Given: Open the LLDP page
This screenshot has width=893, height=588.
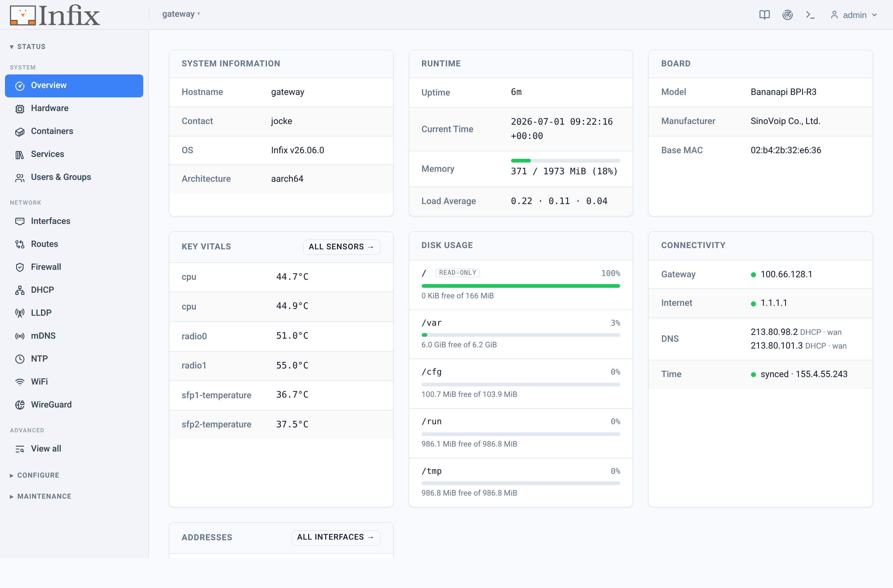Looking at the screenshot, I should pos(74,313).
